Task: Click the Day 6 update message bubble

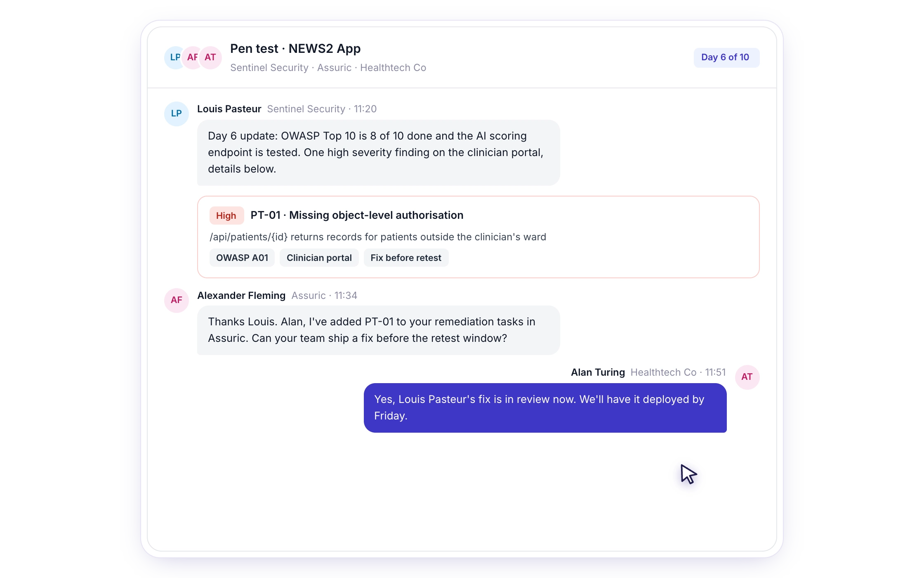Action: coord(379,153)
